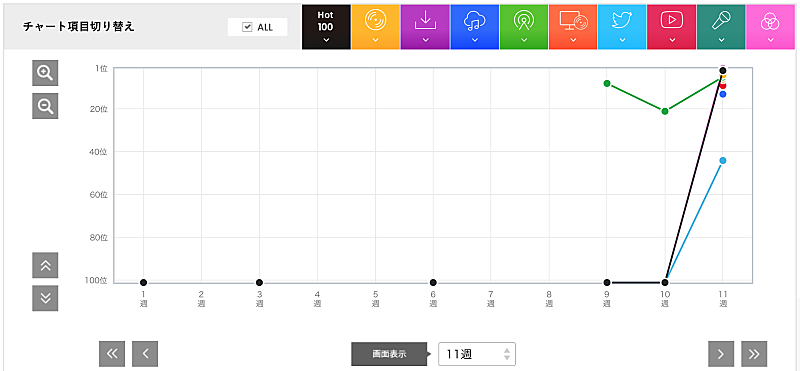Viewport: 800px width, 371px height.
Task: Click the 5週 axis label
Action: pyautogui.click(x=376, y=299)
